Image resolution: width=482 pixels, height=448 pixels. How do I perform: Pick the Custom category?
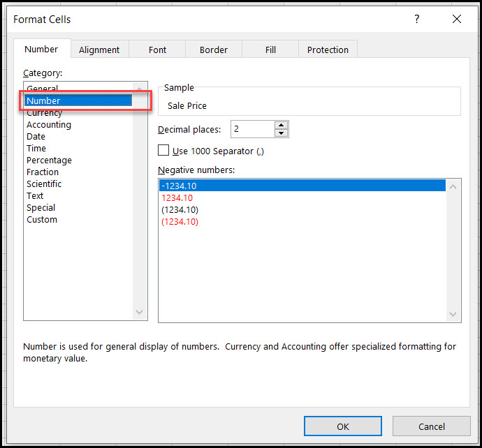click(x=42, y=220)
